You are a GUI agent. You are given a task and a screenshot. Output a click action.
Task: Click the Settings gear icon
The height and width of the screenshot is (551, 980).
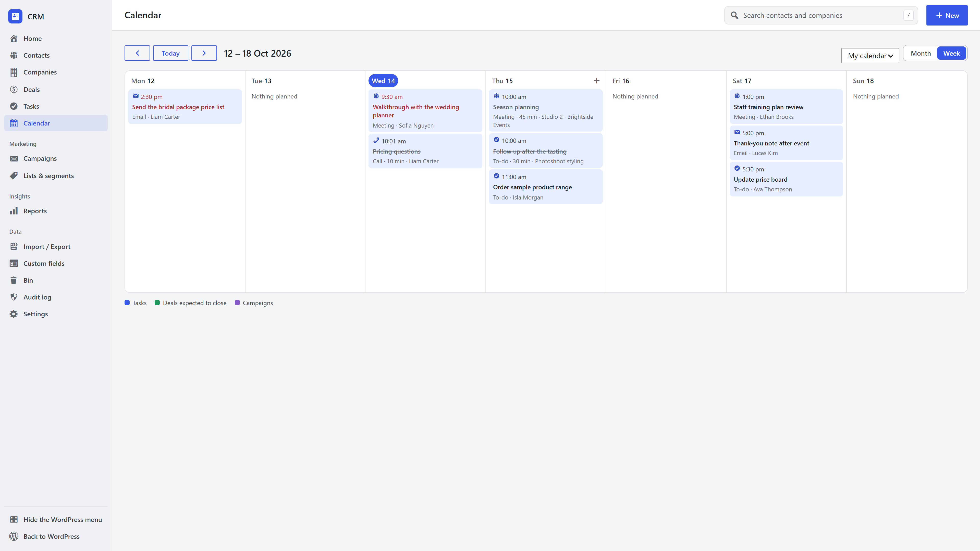coord(14,314)
